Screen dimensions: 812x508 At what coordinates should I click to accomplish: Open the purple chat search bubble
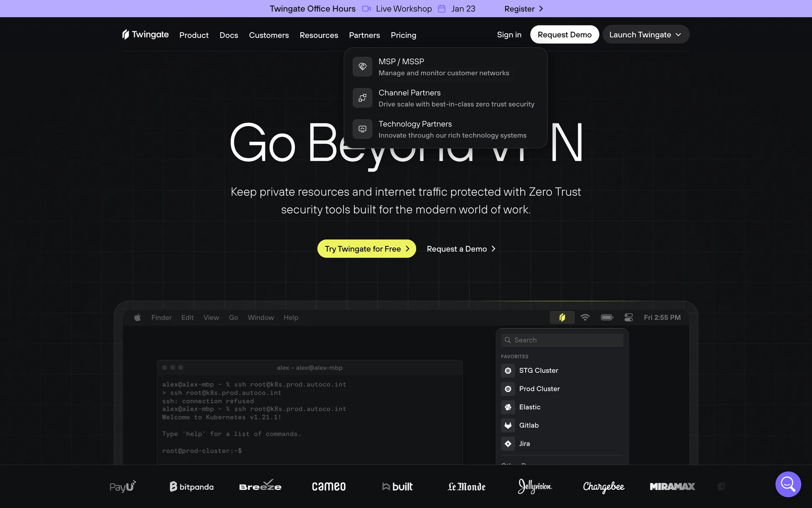coord(788,484)
